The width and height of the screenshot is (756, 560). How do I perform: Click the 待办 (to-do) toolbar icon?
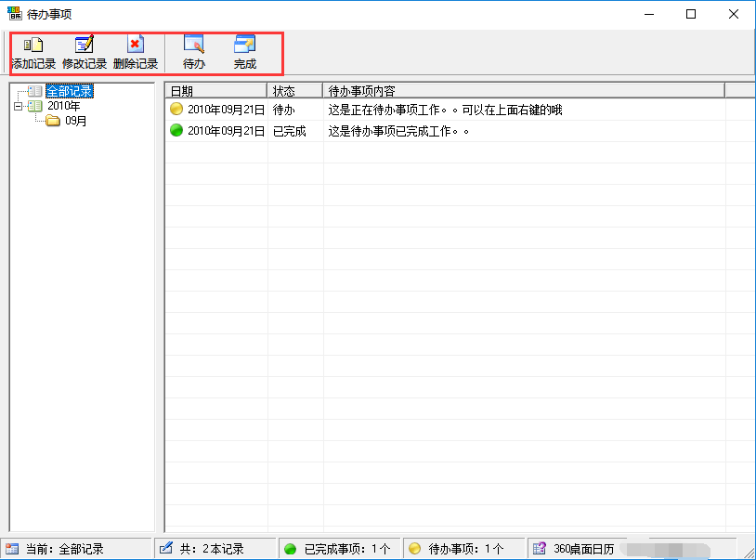tap(194, 46)
